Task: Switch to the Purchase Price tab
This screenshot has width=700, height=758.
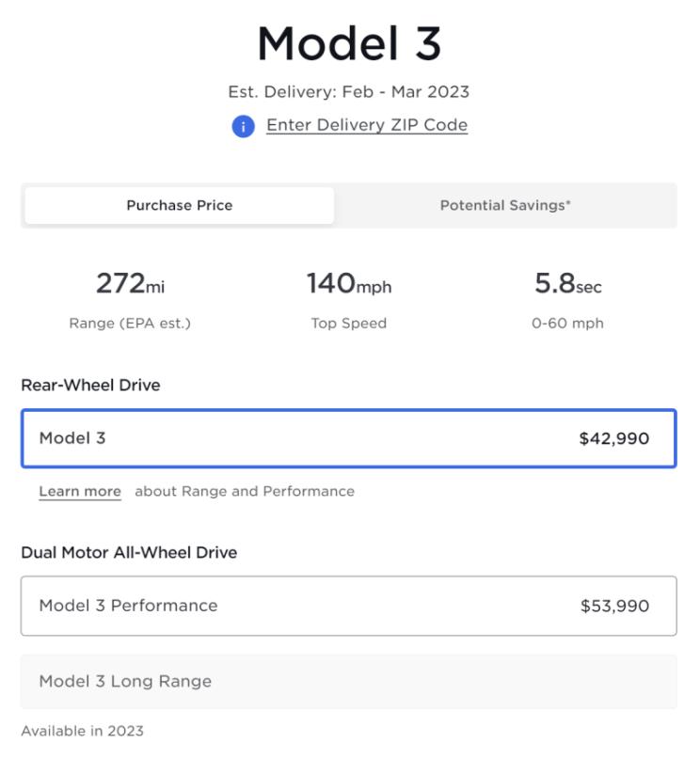Action: click(179, 205)
